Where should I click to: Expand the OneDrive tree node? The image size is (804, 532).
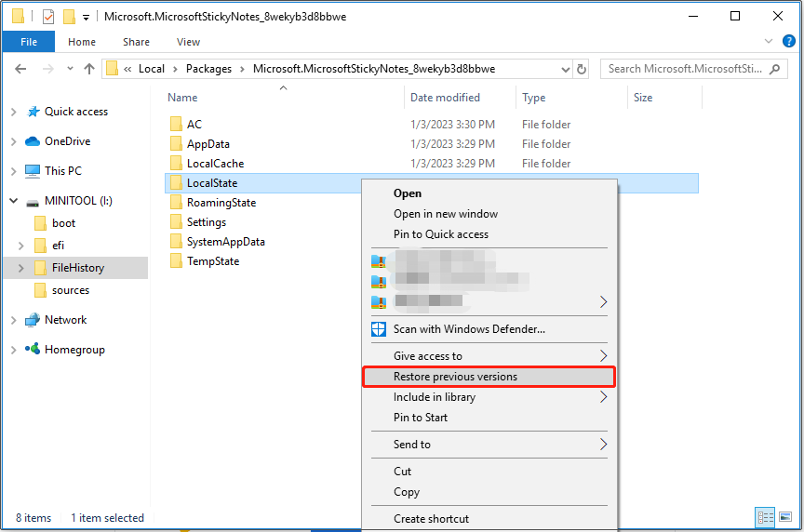click(13, 141)
